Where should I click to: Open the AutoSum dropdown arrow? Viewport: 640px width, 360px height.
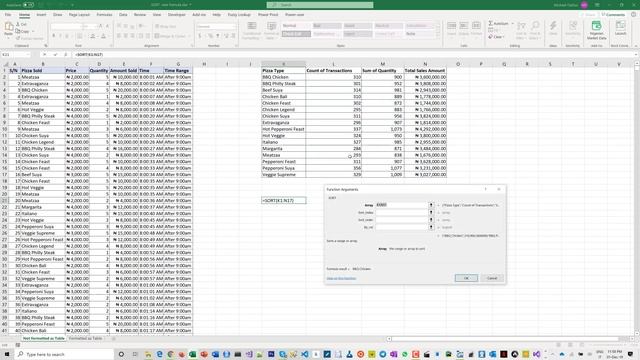coord(512,24)
